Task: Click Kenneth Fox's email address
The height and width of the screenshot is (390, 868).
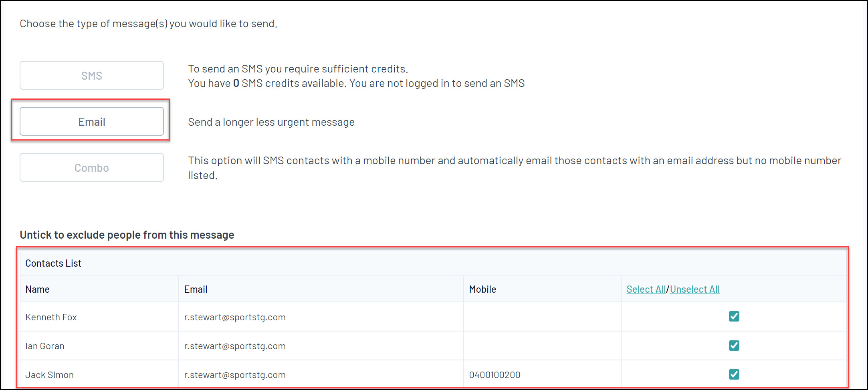Action: (x=235, y=317)
